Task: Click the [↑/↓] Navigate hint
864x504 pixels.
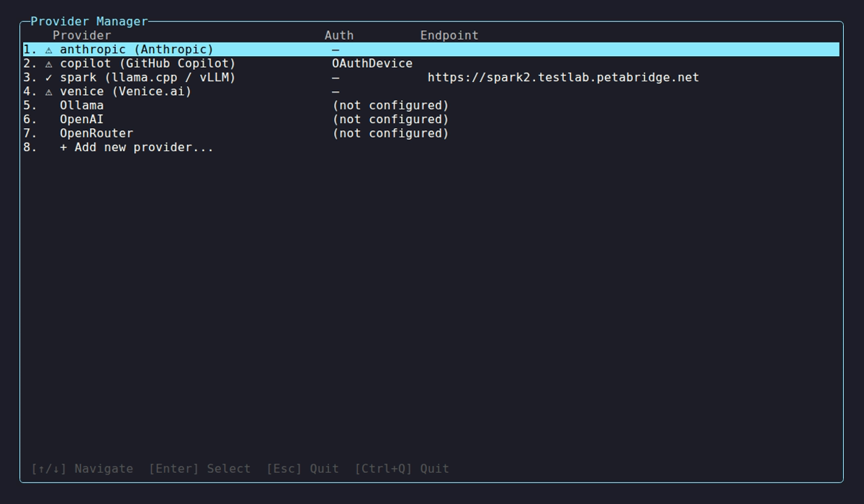Action: click(82, 469)
